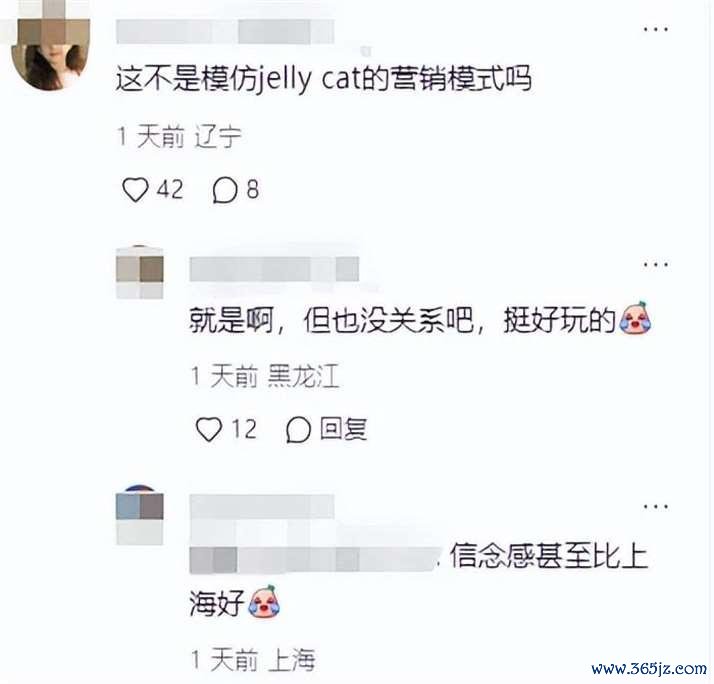
Task: Select the comment text about jelly cat营销模式
Action: point(324,79)
